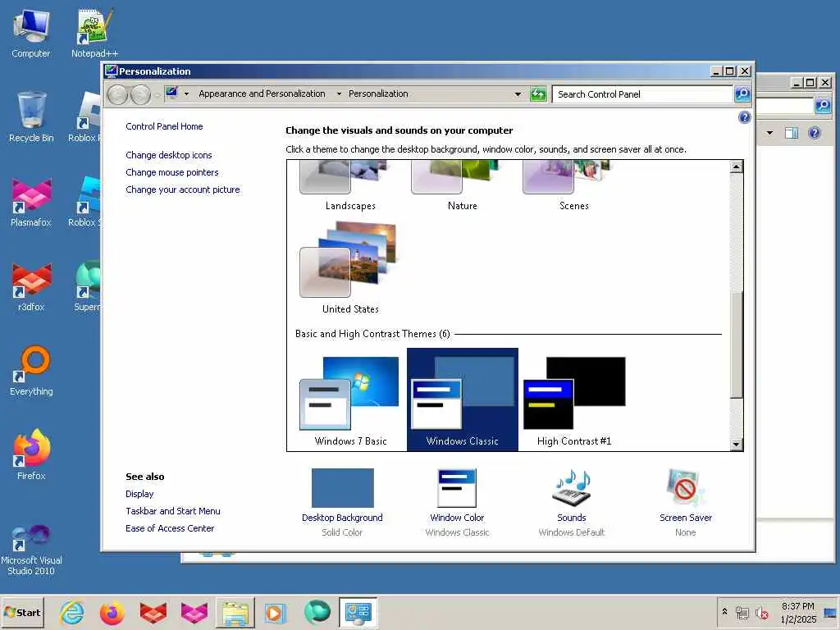Open Plasmafox pink icon on taskbar
This screenshot has height=630, width=840.
194,612
